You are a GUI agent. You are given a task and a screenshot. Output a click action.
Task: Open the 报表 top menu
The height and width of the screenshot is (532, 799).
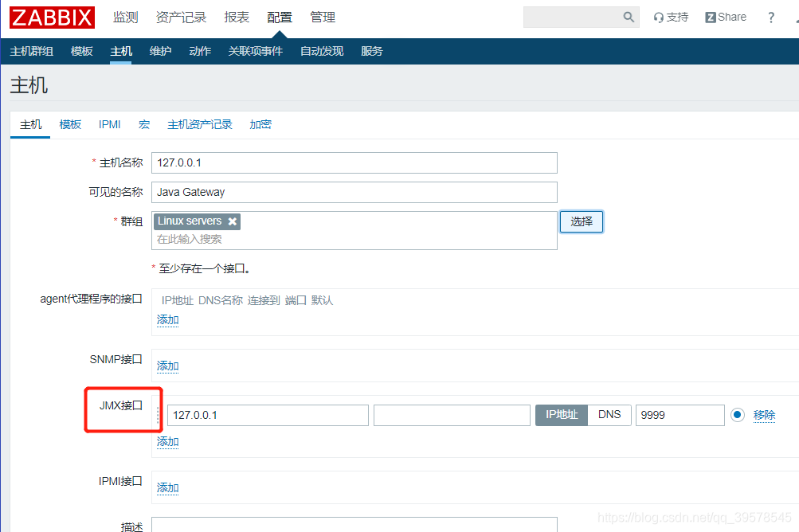(237, 18)
